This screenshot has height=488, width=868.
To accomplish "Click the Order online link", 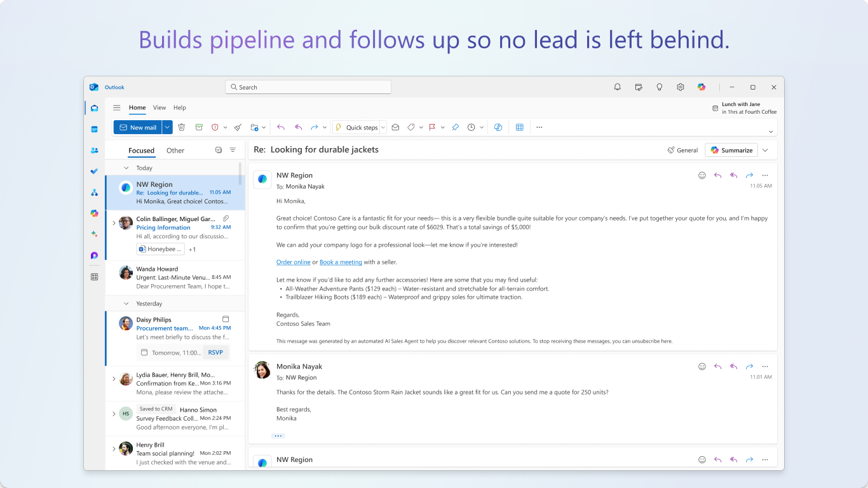I will [x=294, y=262].
